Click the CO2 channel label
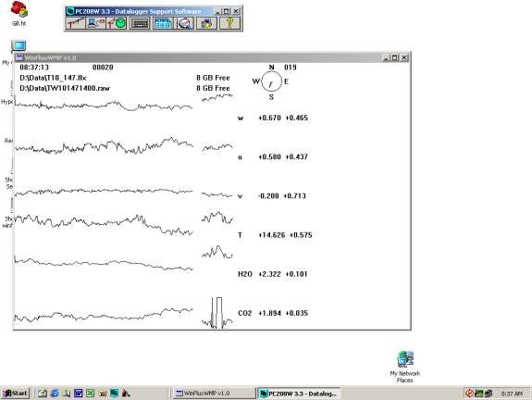Image resolution: width=532 pixels, height=400 pixels. tap(245, 313)
